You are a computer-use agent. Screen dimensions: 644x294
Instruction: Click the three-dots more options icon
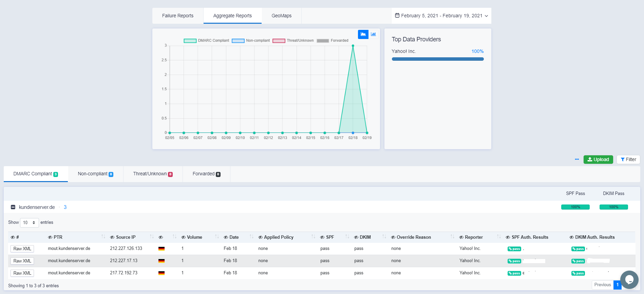(577, 159)
